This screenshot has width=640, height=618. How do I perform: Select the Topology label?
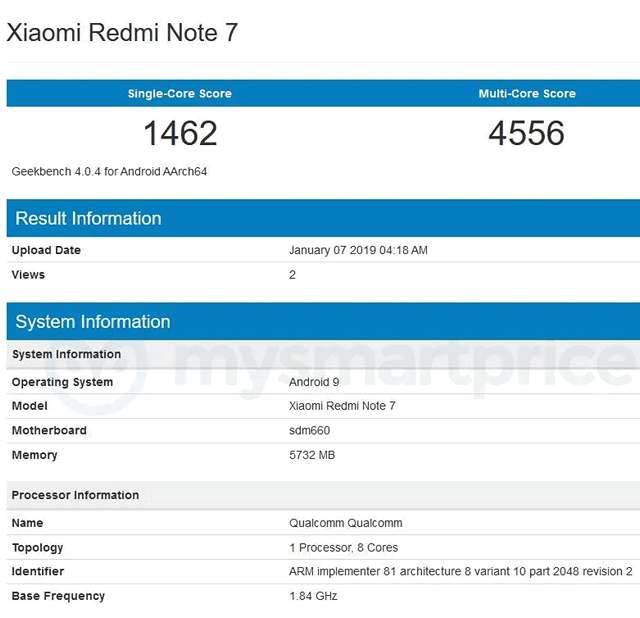click(x=37, y=548)
